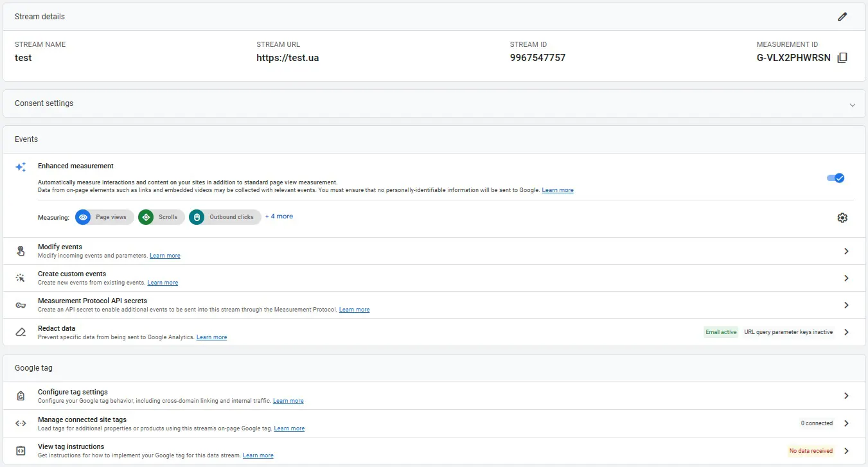Open Learn more for View tag instructions

tap(258, 455)
